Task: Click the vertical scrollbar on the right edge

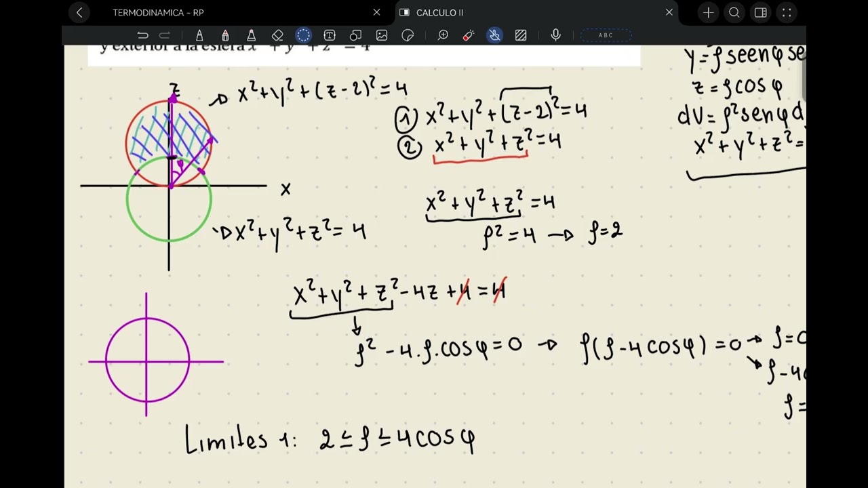Action: coord(804,75)
